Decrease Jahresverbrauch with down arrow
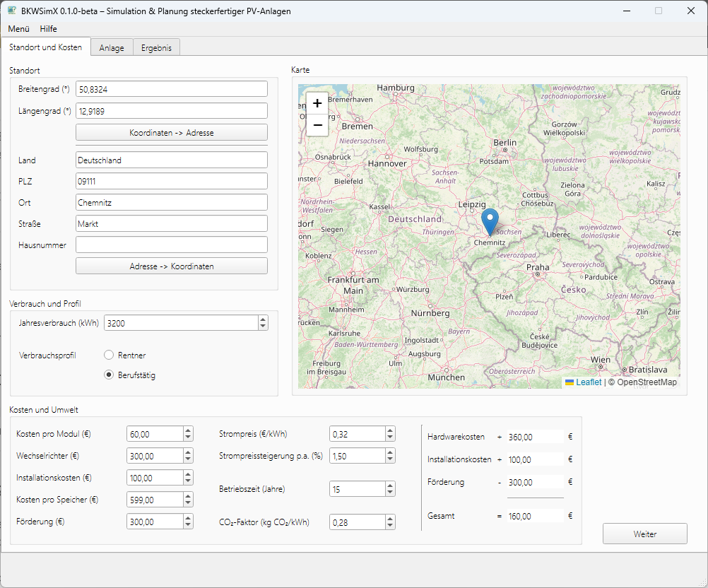 [x=263, y=327]
